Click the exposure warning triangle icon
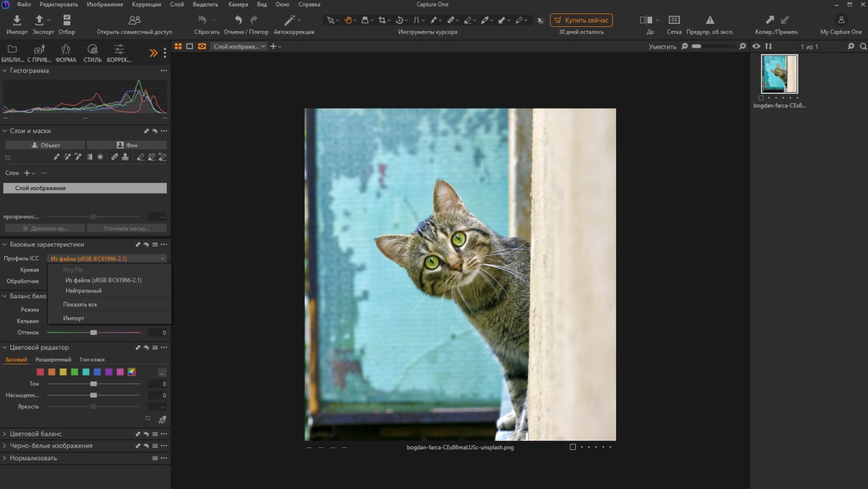The width and height of the screenshot is (868, 489). (710, 20)
